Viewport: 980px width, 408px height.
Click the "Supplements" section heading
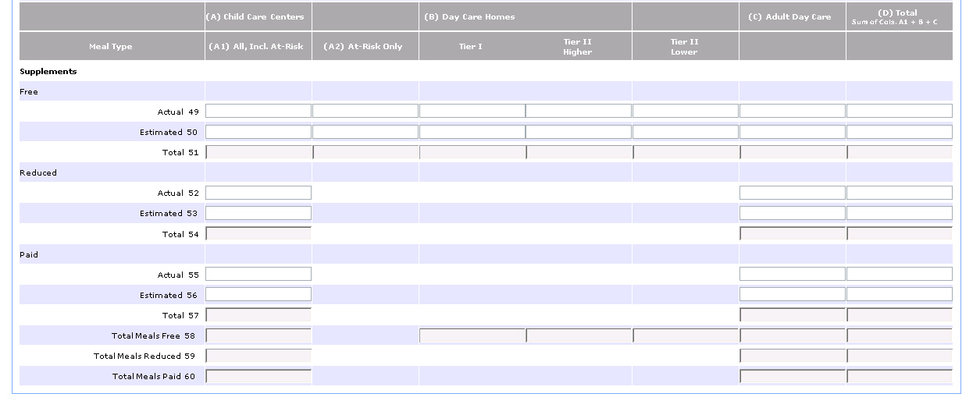point(48,71)
